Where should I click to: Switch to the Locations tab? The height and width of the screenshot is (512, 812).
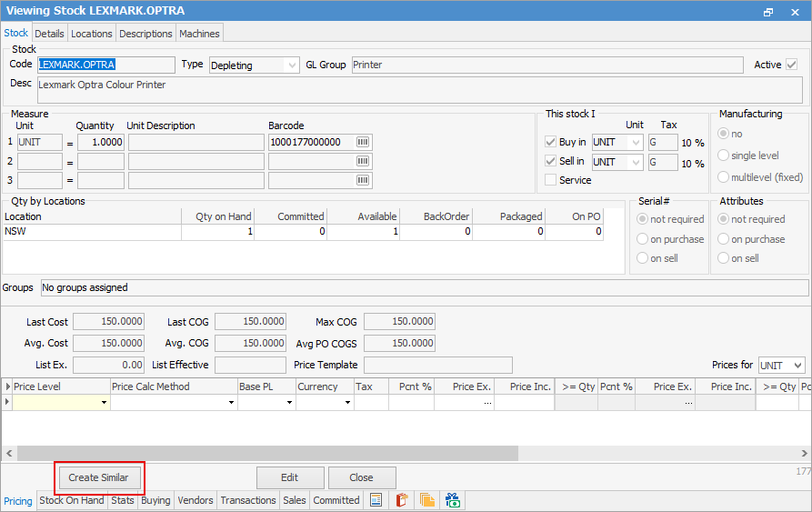(91, 34)
